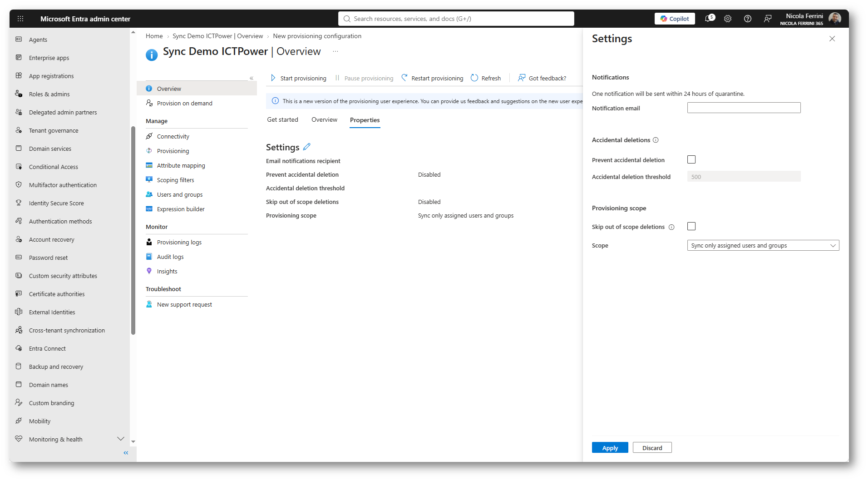The height and width of the screenshot is (481, 868).
Task: Collapse the resource menu with double chevron
Action: (252, 78)
